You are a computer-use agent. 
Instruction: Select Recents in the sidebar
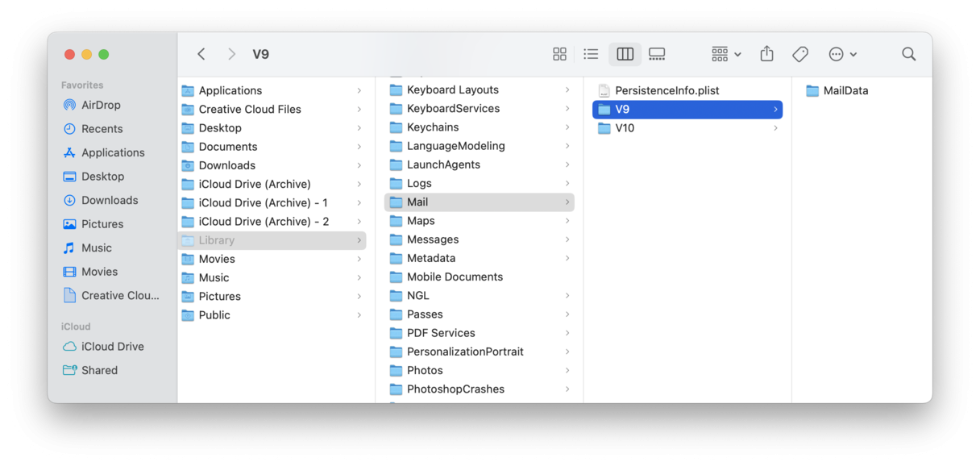(102, 129)
